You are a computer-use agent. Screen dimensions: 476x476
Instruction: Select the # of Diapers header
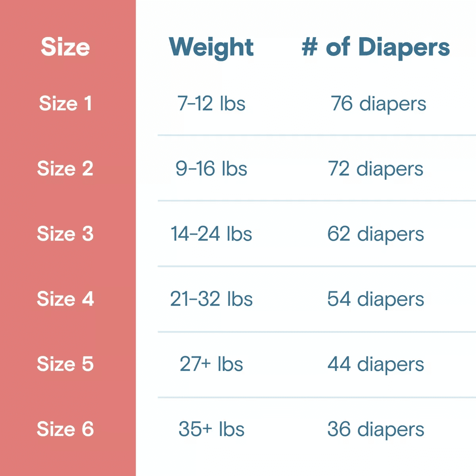376,48
